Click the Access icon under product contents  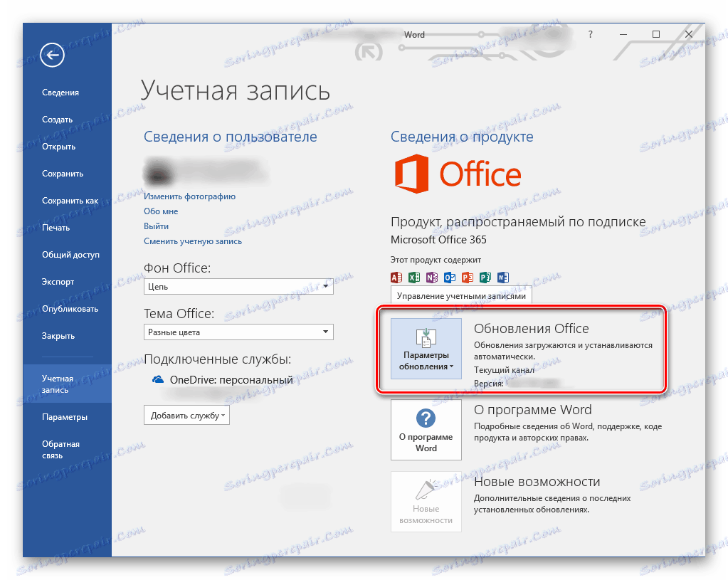(x=396, y=277)
